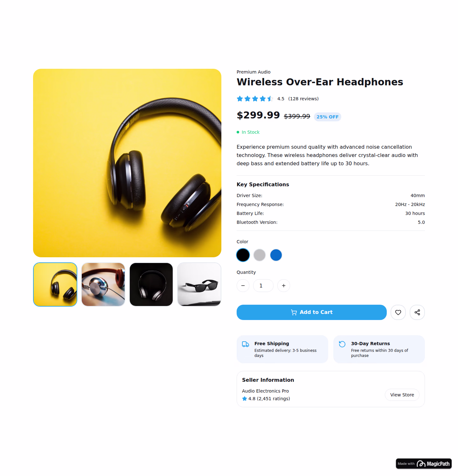Click the share icon button
This screenshot has height=476, width=458.
pyautogui.click(x=417, y=312)
